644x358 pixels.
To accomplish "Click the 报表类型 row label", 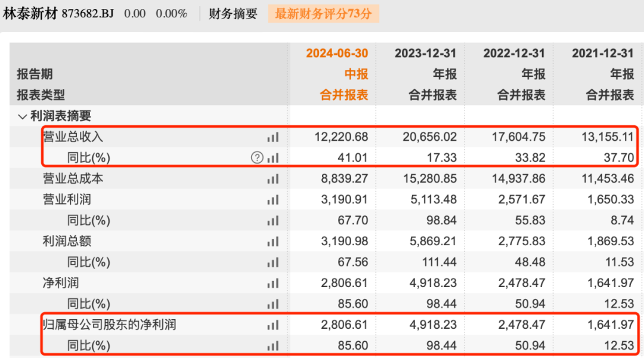I will [x=41, y=95].
